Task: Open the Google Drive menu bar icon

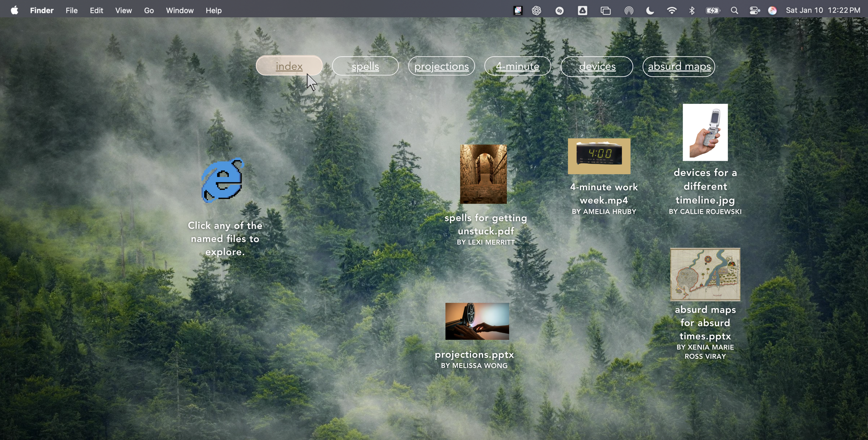Action: [582, 10]
